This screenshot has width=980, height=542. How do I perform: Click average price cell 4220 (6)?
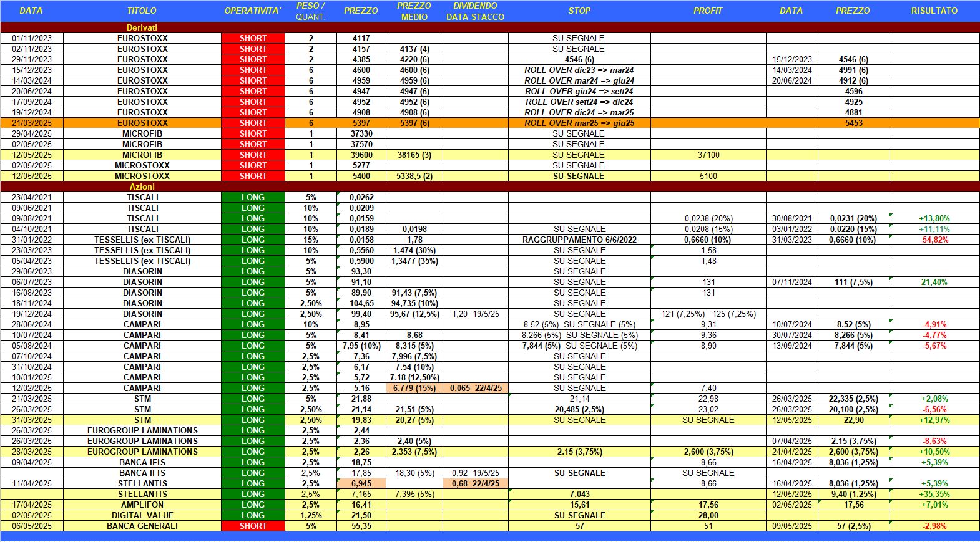tap(414, 59)
